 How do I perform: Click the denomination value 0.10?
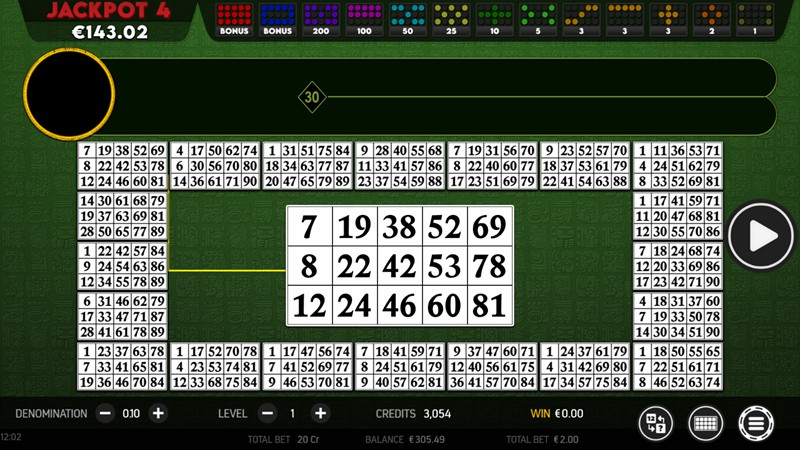point(131,413)
